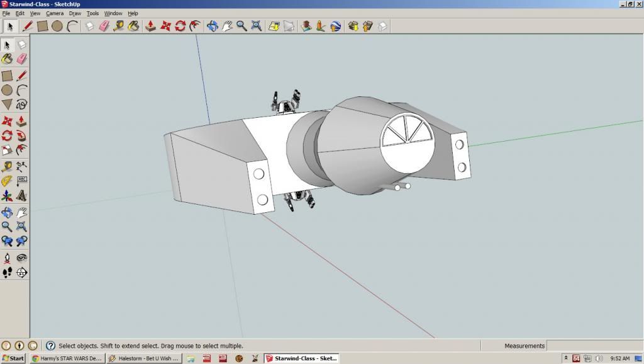Activate the Look Around eye tool
The width and height of the screenshot is (644, 364).
click(x=21, y=258)
